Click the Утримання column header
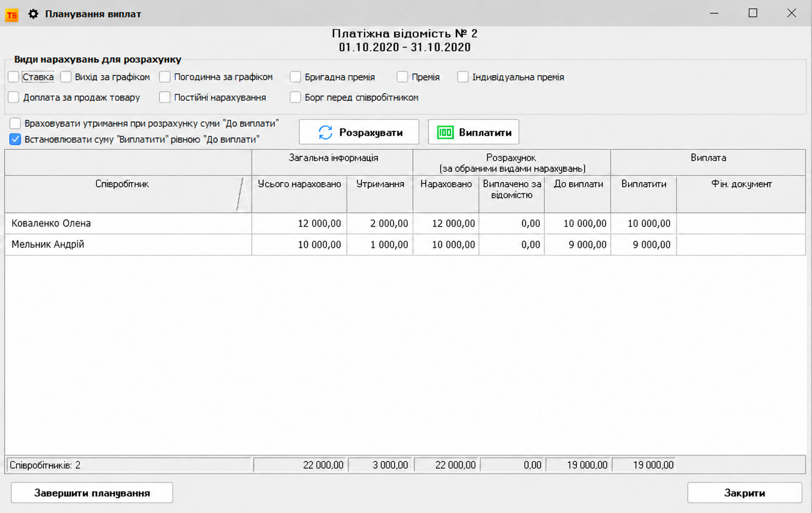 pos(380,194)
